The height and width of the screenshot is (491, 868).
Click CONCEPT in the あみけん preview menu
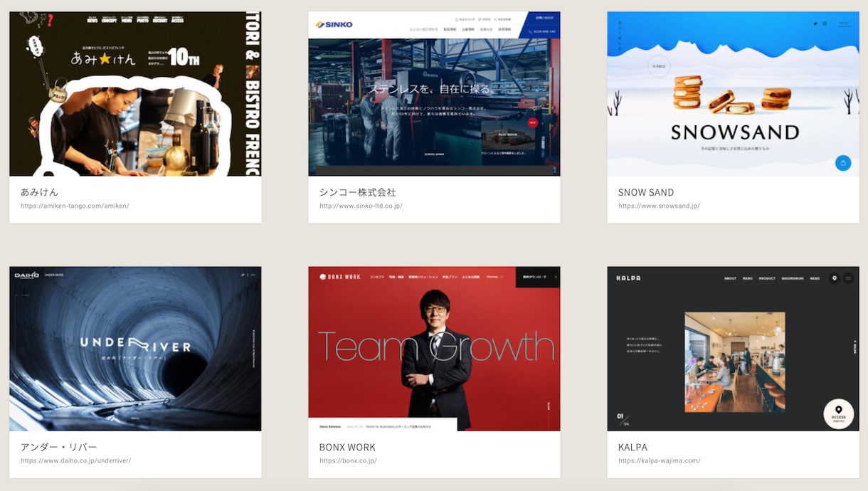109,20
